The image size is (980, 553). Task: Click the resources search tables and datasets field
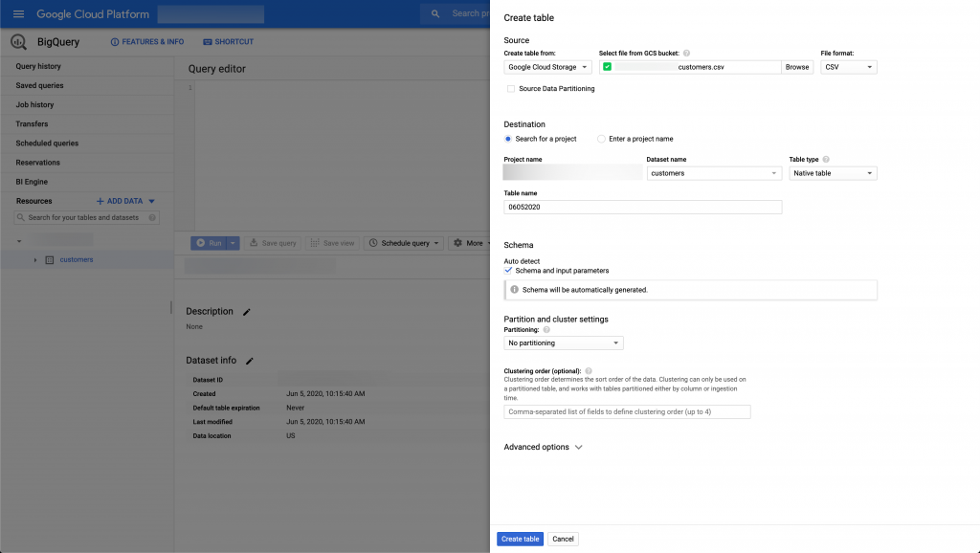tap(87, 217)
